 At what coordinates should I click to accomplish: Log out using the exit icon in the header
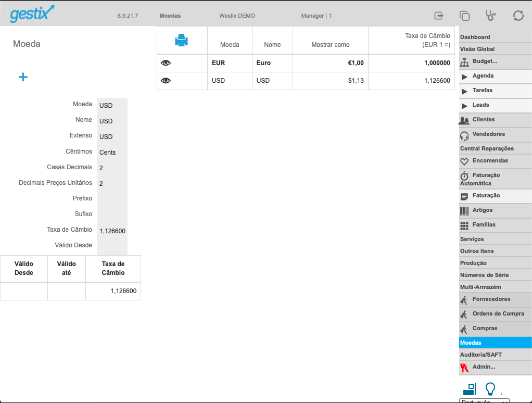(439, 16)
